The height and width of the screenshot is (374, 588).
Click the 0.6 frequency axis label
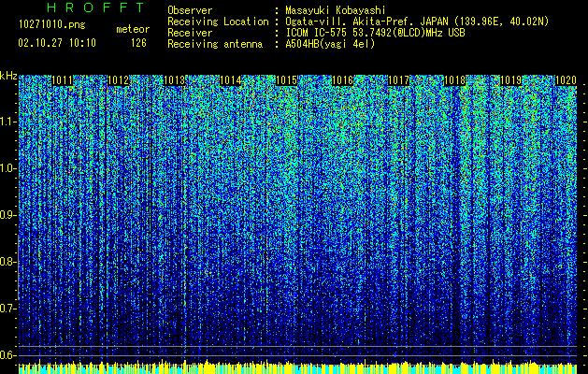pos(8,355)
